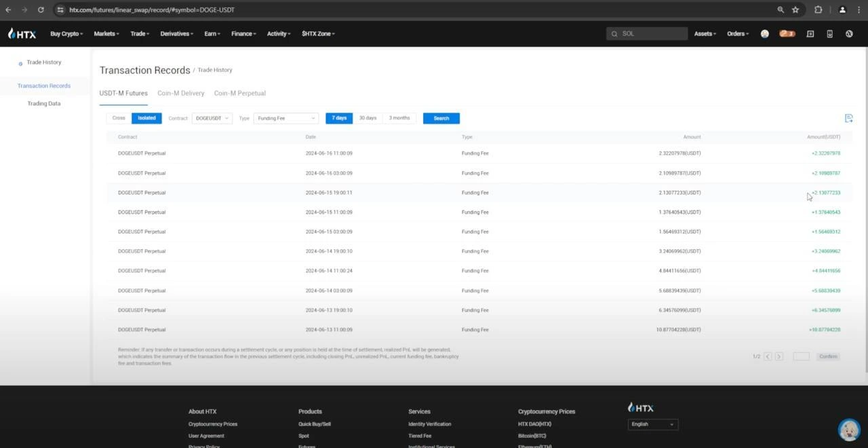The image size is (868, 448).
Task: Open the language/currency globe icon
Action: pyautogui.click(x=849, y=33)
